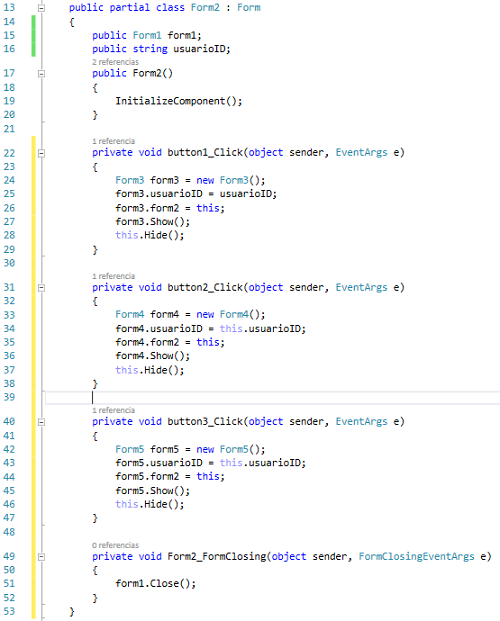The image size is (500, 621).
Task: Collapse the Form2 class outline box
Action: pos(41,8)
